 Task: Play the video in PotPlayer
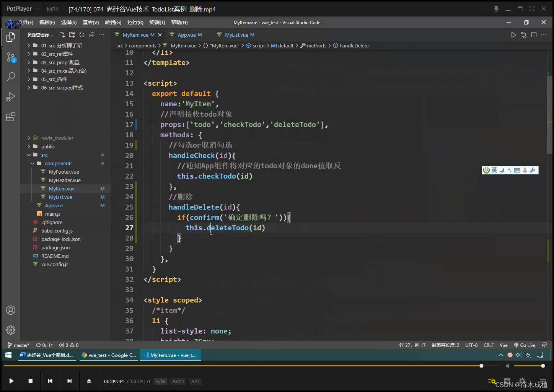click(11, 381)
